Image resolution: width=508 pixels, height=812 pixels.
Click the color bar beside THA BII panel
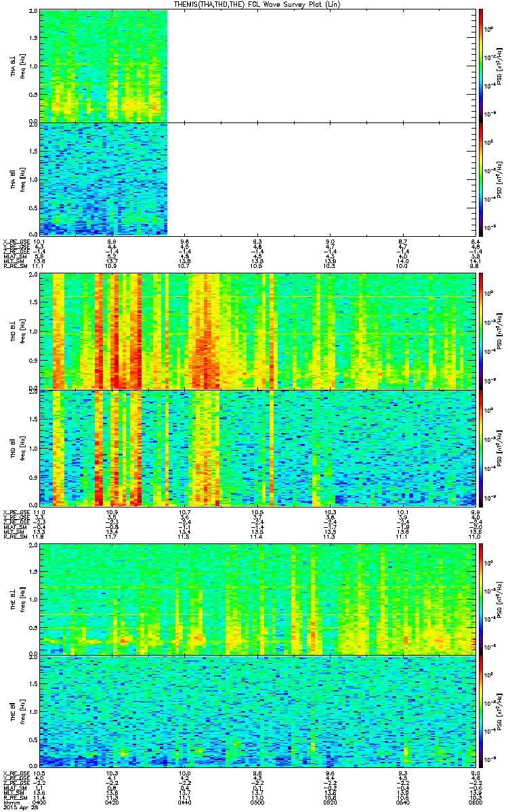[x=481, y=178]
